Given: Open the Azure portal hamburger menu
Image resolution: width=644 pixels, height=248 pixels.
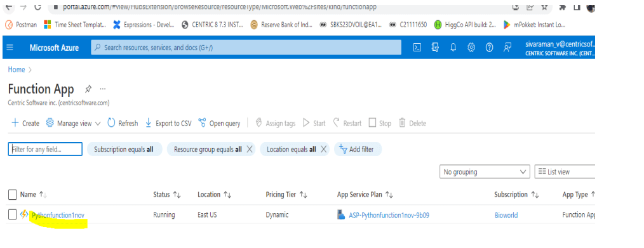Looking at the screenshot, I should click(x=10, y=48).
